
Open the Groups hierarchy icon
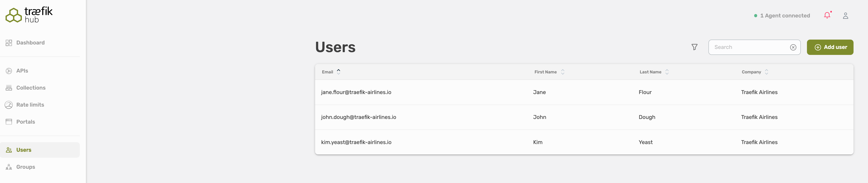click(x=9, y=167)
